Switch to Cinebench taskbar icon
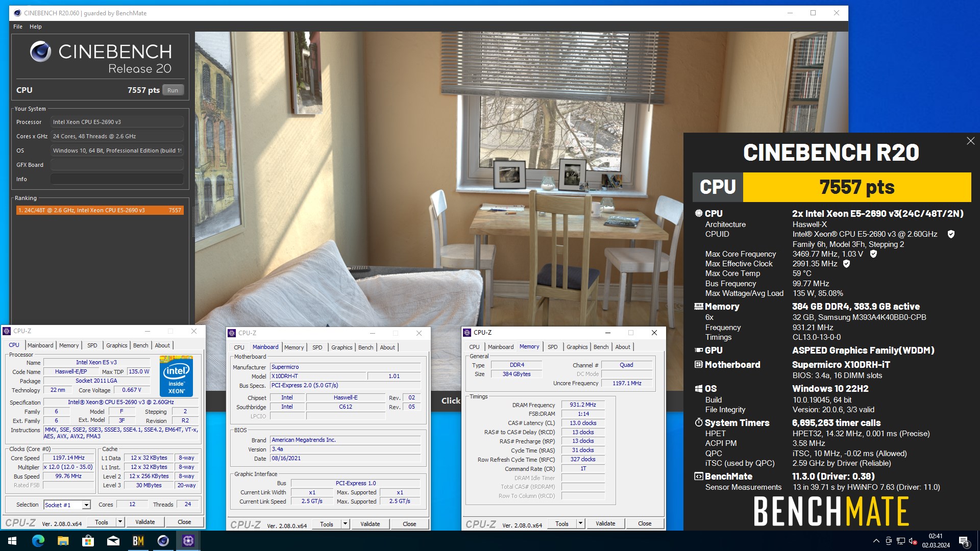 pos(163,541)
